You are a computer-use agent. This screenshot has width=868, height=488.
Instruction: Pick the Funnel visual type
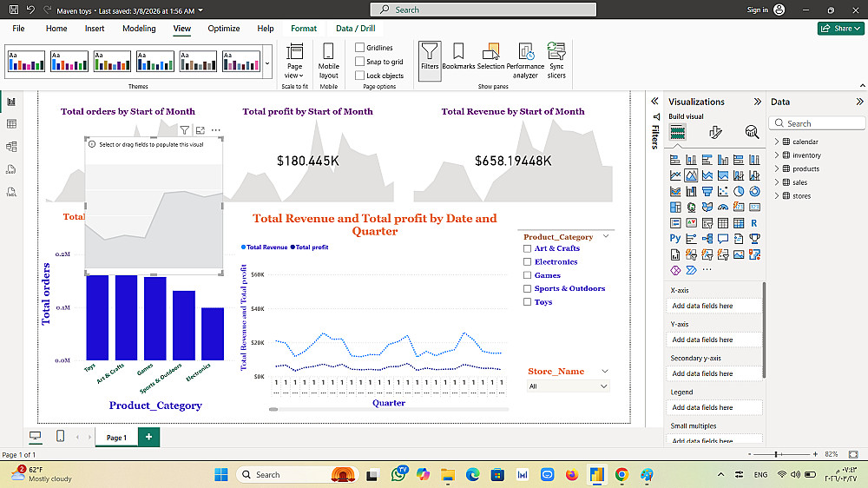(707, 192)
